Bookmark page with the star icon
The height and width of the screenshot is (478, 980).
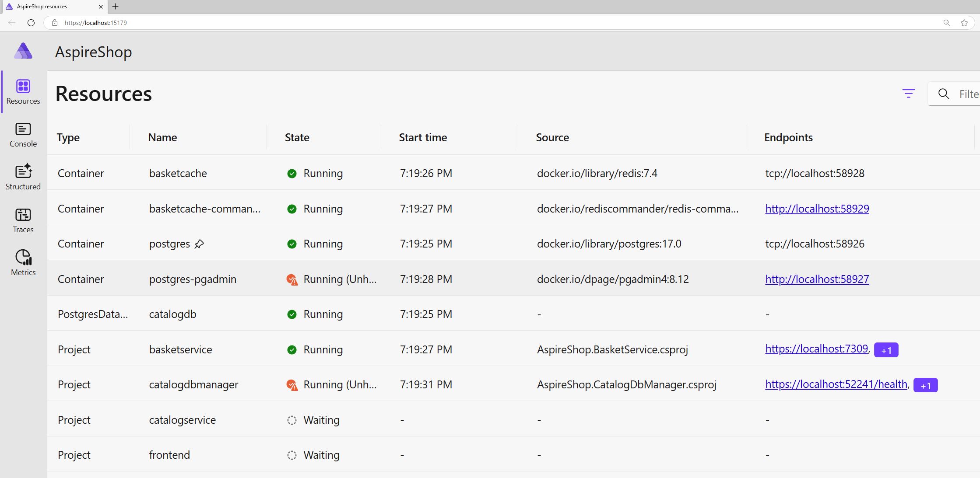point(964,23)
